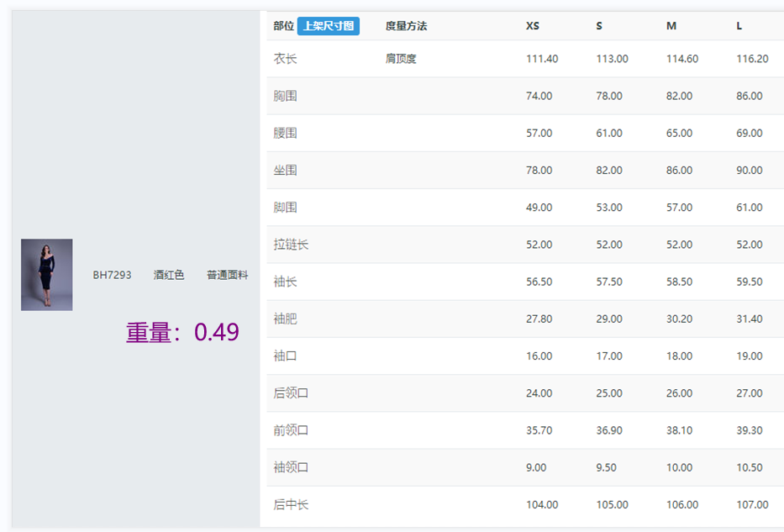
Task: Click the 后中长 XS value 104.00
Action: [x=542, y=504]
